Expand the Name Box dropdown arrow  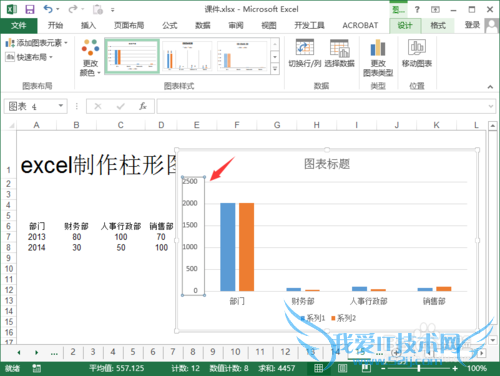coord(61,106)
